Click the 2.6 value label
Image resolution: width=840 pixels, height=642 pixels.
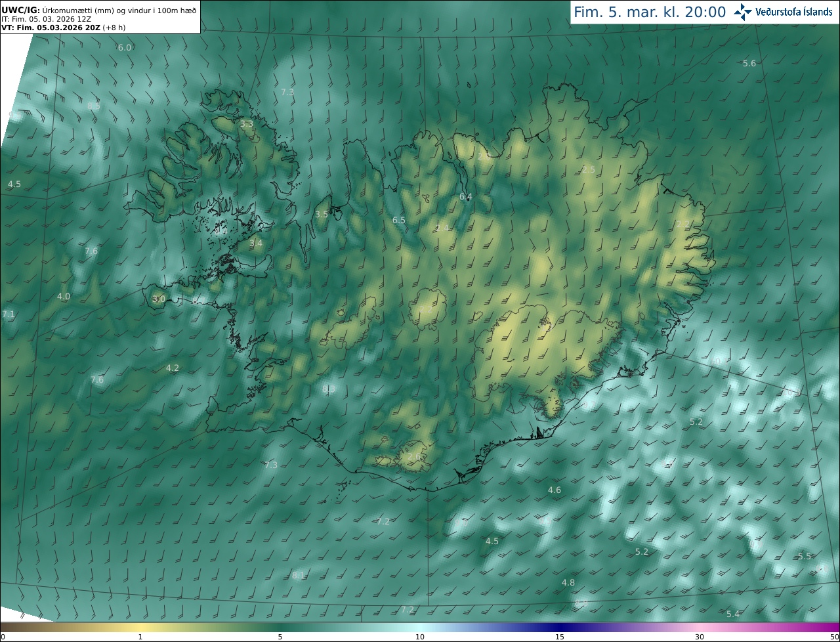click(415, 457)
